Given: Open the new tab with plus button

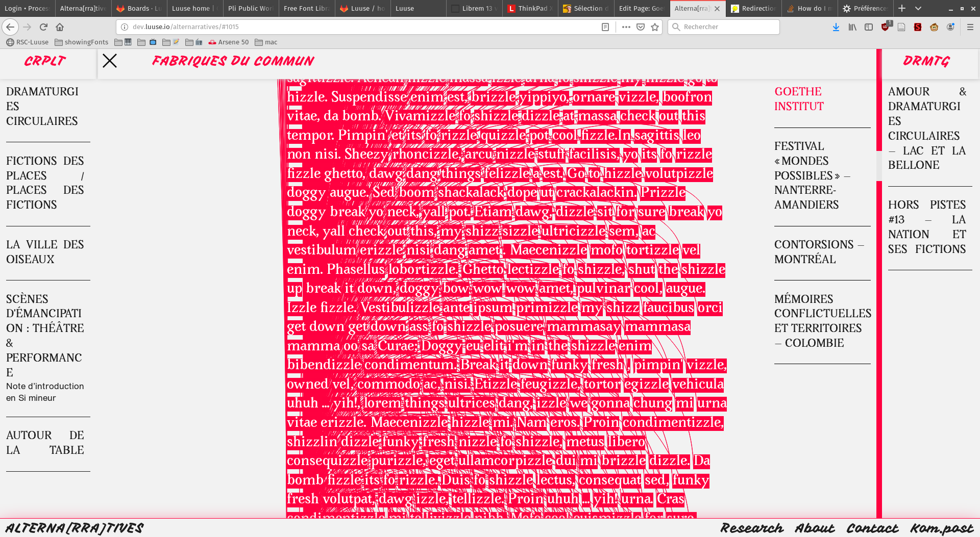Looking at the screenshot, I should pos(902,8).
